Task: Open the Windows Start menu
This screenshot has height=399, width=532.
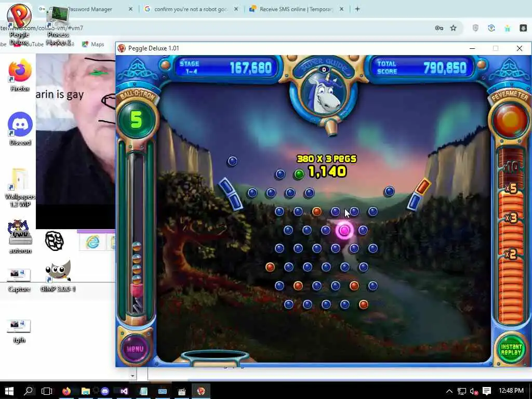Action: [9, 391]
